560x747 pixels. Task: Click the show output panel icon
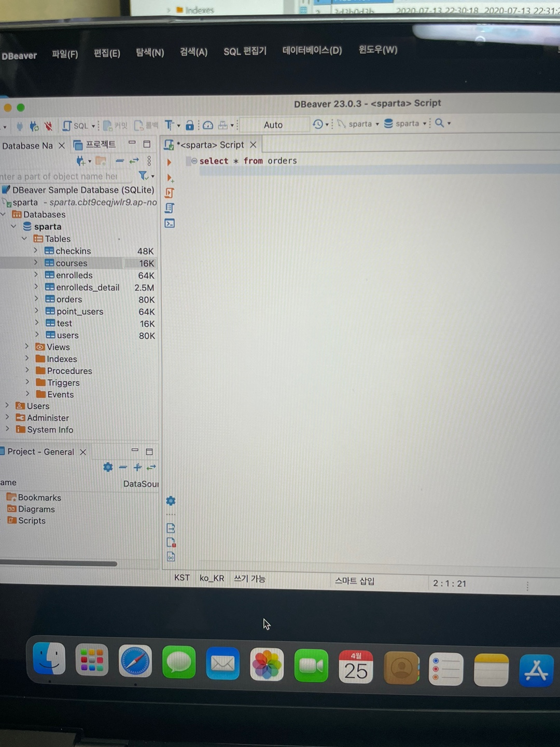click(x=171, y=529)
